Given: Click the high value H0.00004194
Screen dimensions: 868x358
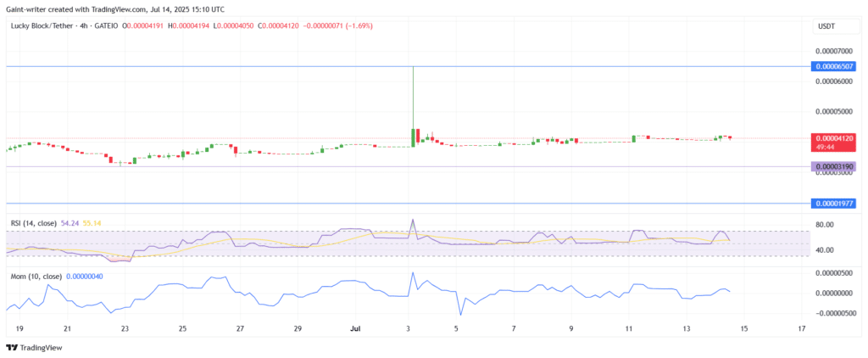Looking at the screenshot, I should click(191, 25).
